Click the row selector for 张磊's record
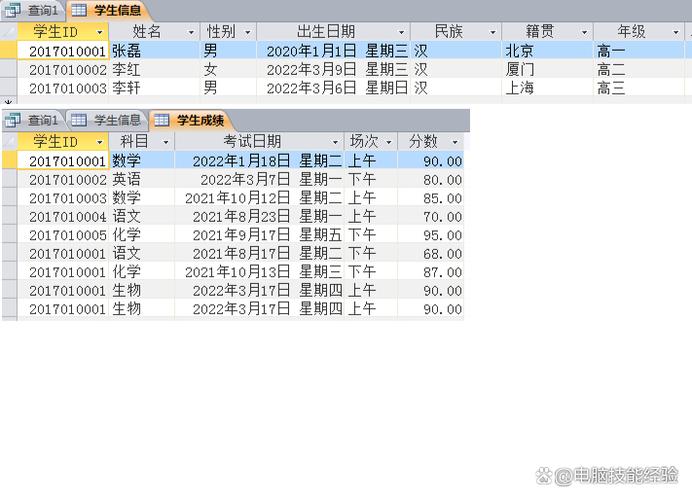The height and width of the screenshot is (500, 692). pos(9,51)
